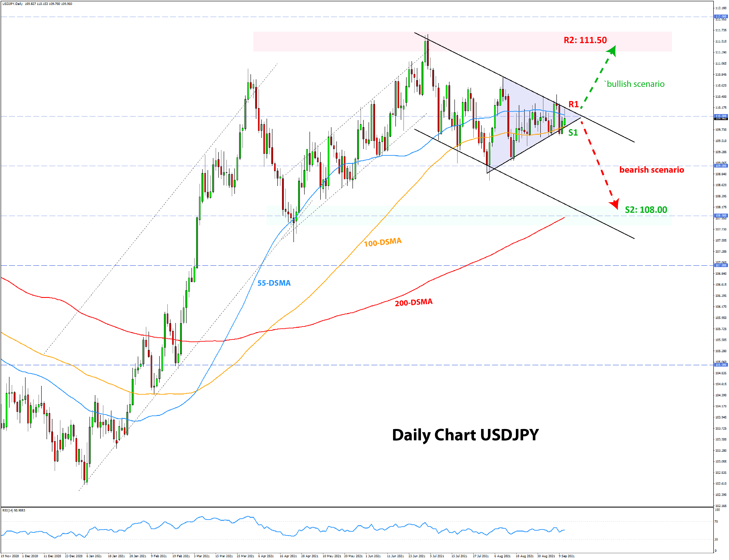Click the 111.510 value on price axis
Screen dimensions: 729x560
point(721,41)
